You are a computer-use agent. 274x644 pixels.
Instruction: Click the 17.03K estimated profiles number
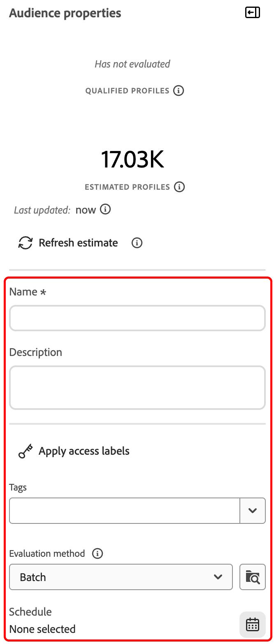click(132, 159)
